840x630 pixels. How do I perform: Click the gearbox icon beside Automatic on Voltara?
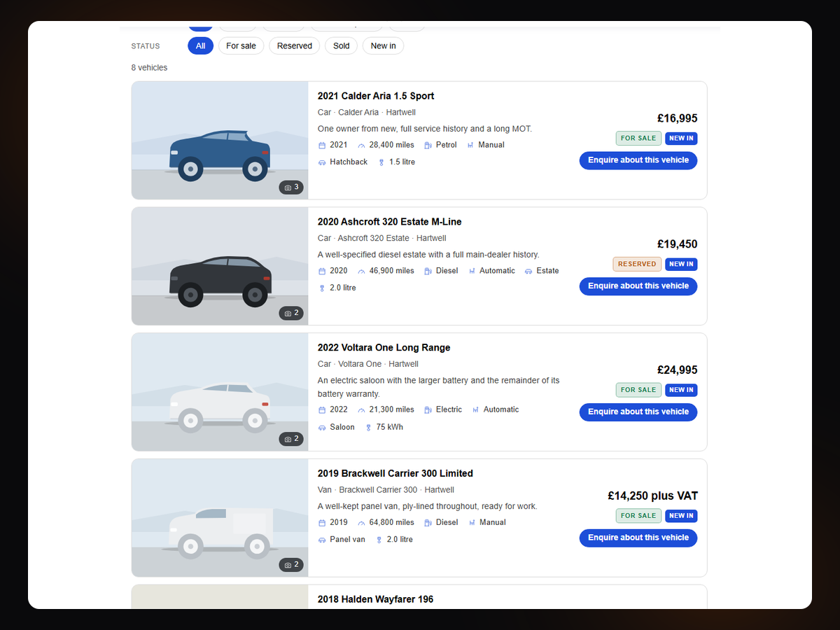(475, 410)
